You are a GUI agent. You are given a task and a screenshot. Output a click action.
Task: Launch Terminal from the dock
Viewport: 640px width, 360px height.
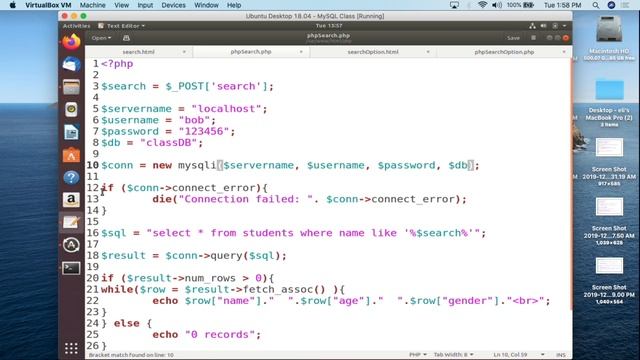71,268
